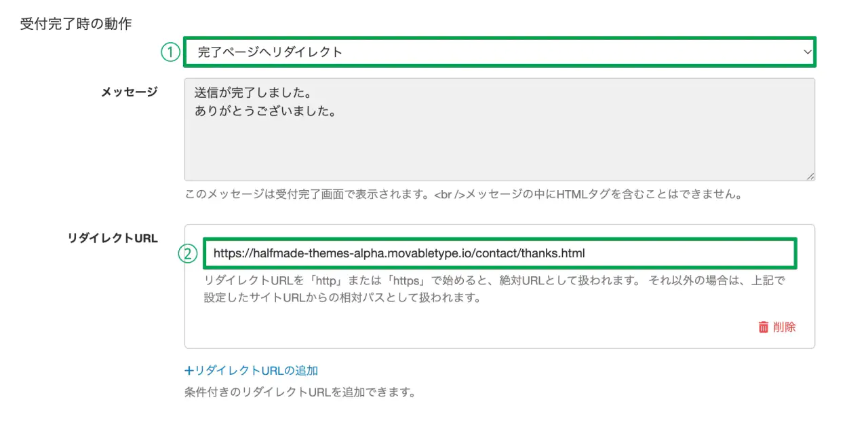Viewport: 868px width, 425px height.
Task: Click the resize grip of the message textarea
Action: [810, 177]
